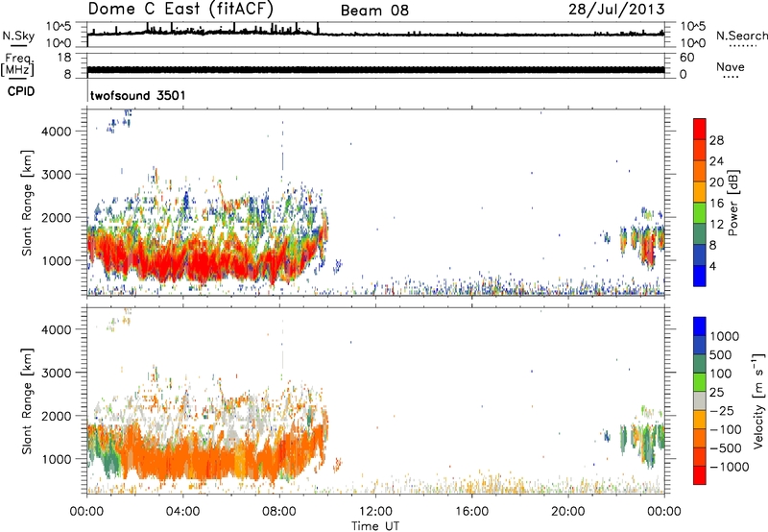Click the "twofsound 3501" control program text

tap(138, 95)
